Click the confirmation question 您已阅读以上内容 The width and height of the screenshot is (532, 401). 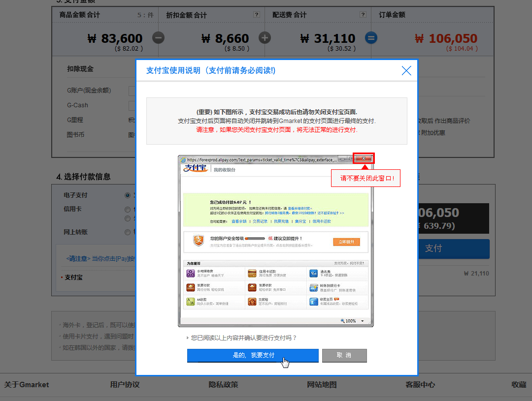(x=244, y=338)
